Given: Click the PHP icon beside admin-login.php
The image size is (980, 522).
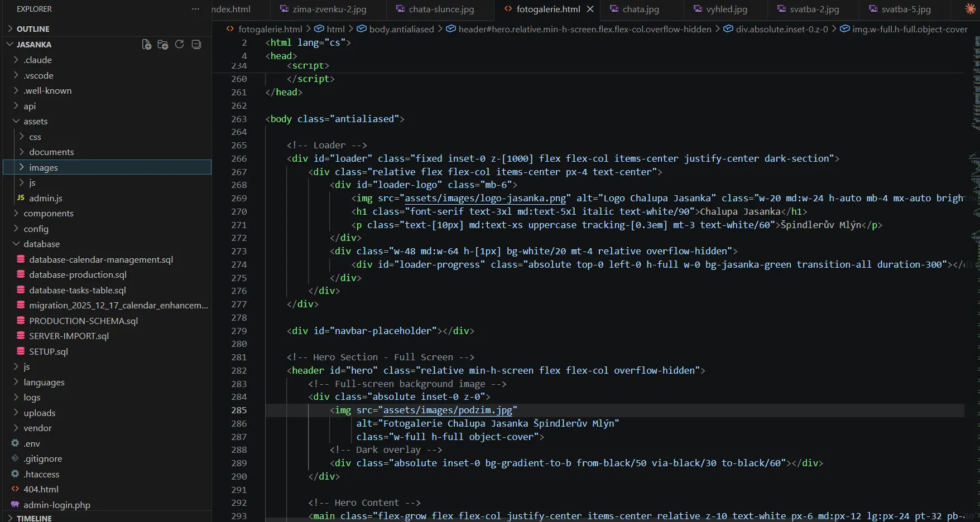Looking at the screenshot, I should coord(15,505).
